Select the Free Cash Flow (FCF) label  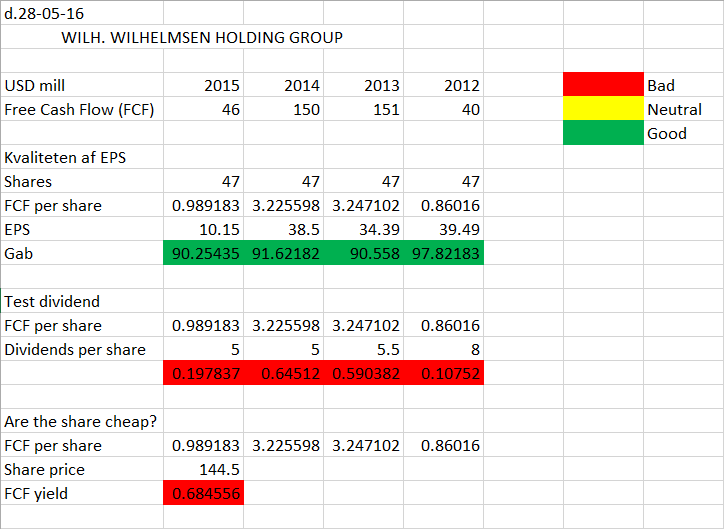pos(79,109)
